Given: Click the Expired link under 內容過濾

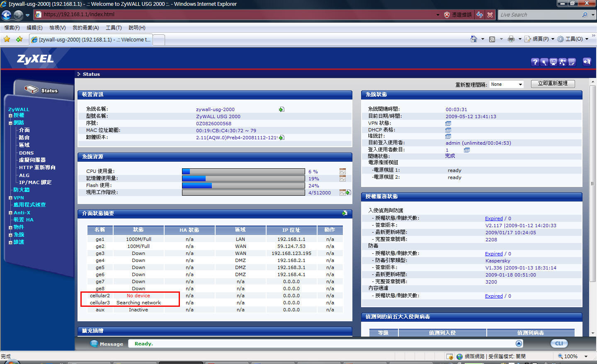Looking at the screenshot, I should [x=494, y=296].
